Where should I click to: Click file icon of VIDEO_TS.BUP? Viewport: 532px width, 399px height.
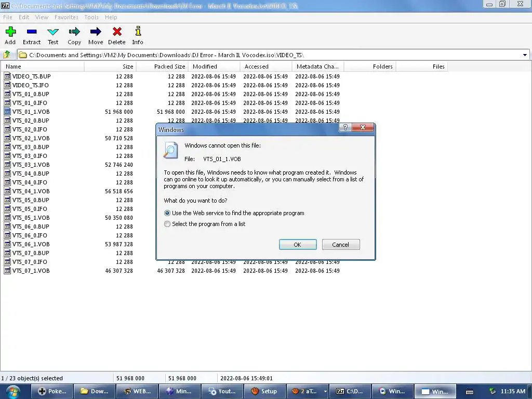pos(7,76)
